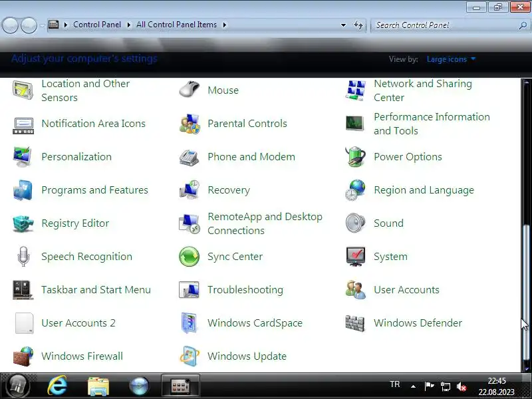The height and width of the screenshot is (399, 532).
Task: Click the Registry Editor label
Action: point(75,223)
